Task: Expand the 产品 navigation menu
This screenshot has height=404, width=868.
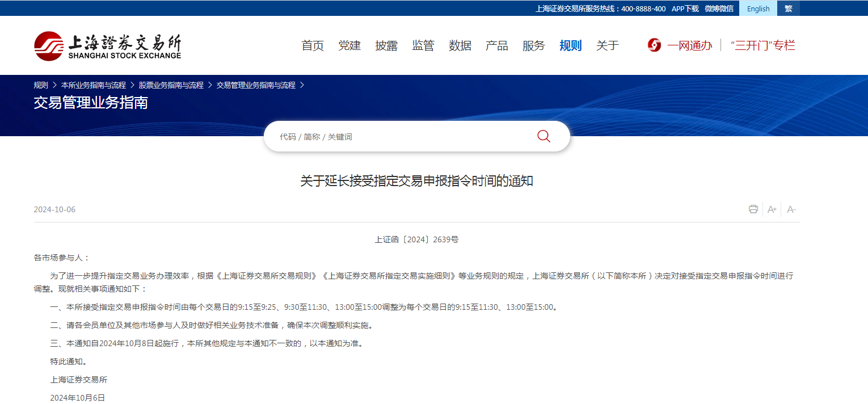Action: (x=497, y=46)
